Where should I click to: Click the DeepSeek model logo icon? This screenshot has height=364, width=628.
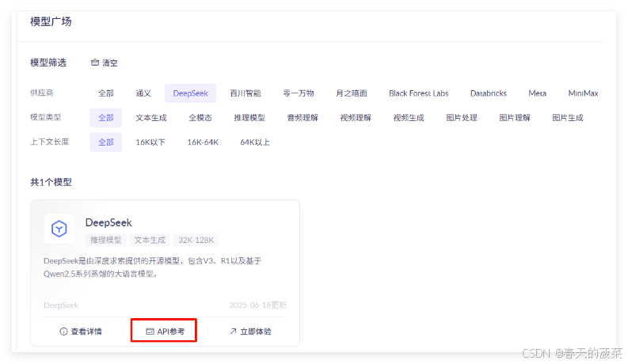59,229
